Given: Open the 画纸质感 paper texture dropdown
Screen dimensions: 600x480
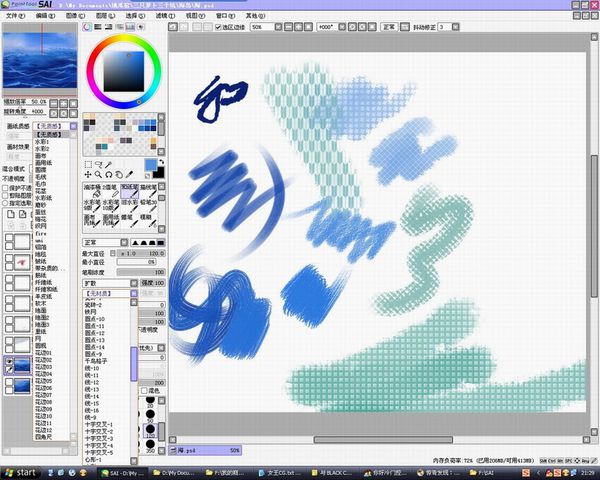Looking at the screenshot, I should (73, 126).
